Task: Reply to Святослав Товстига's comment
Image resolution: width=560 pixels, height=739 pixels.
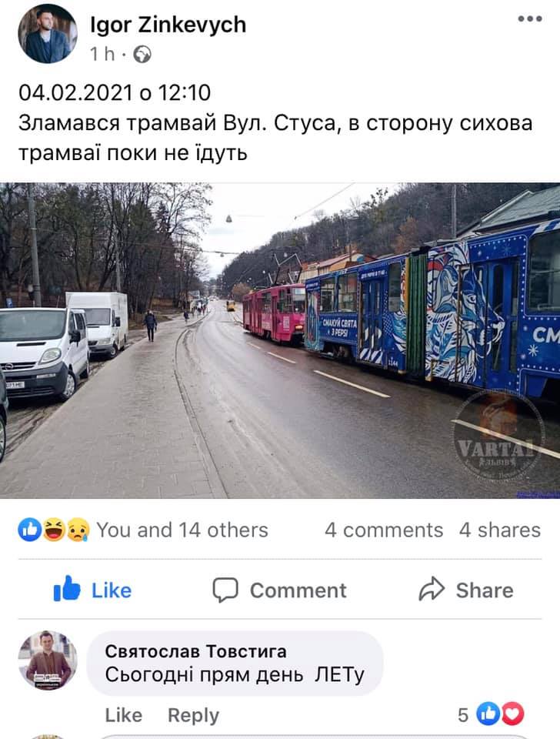Action: pos(194,715)
